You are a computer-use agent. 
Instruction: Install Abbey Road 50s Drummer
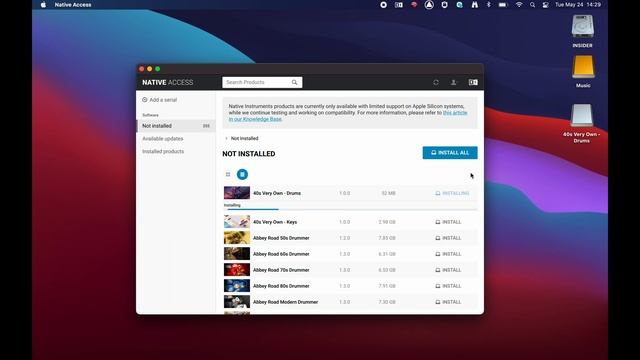click(x=448, y=238)
